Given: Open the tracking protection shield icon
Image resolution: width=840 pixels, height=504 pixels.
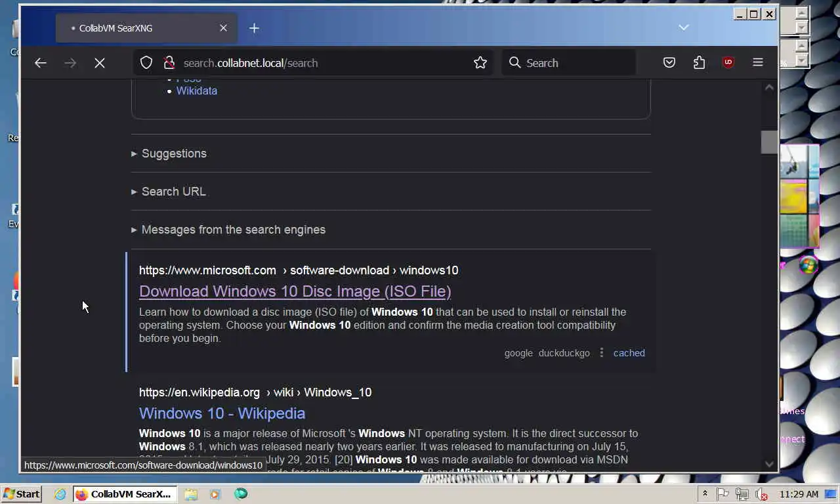Looking at the screenshot, I should point(146,63).
